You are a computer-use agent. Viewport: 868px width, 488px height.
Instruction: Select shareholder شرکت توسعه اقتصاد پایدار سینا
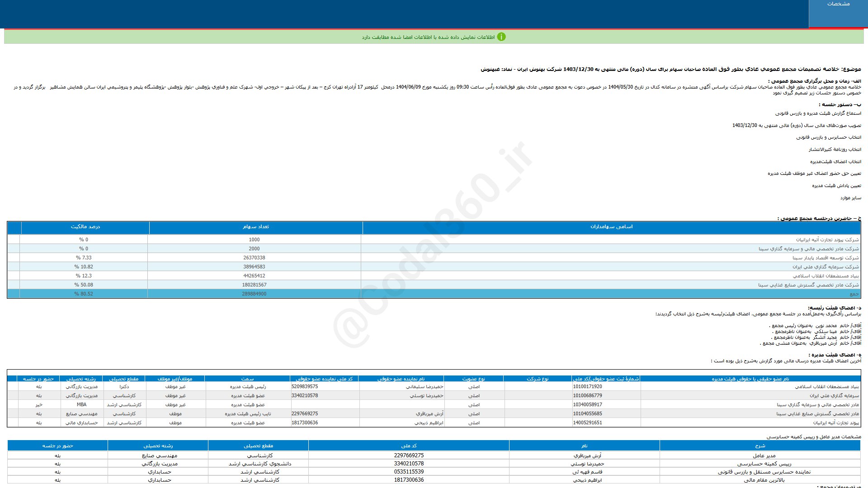pos(825,258)
